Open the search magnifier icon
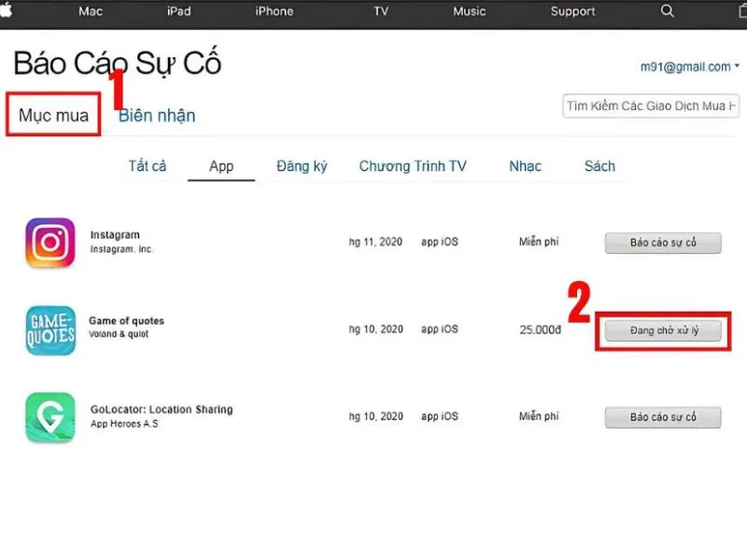747x560 pixels. point(667,11)
